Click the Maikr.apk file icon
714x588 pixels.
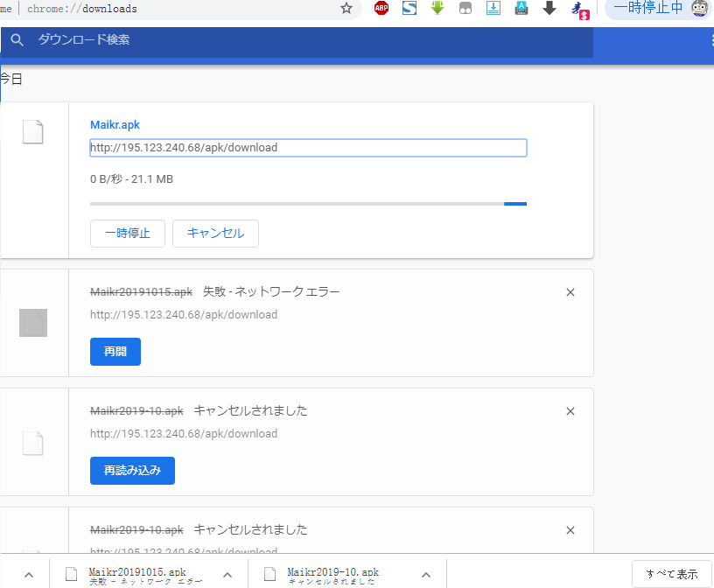[x=32, y=132]
